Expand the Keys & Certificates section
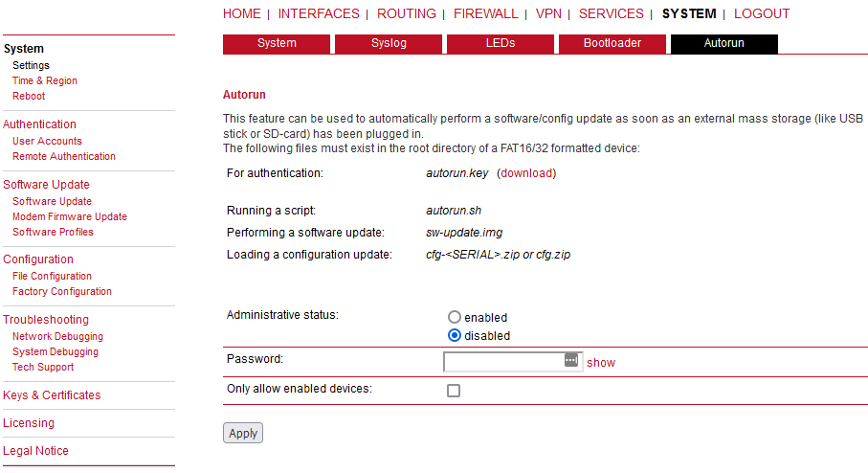Viewport: 868px width, 473px height. 52,394
